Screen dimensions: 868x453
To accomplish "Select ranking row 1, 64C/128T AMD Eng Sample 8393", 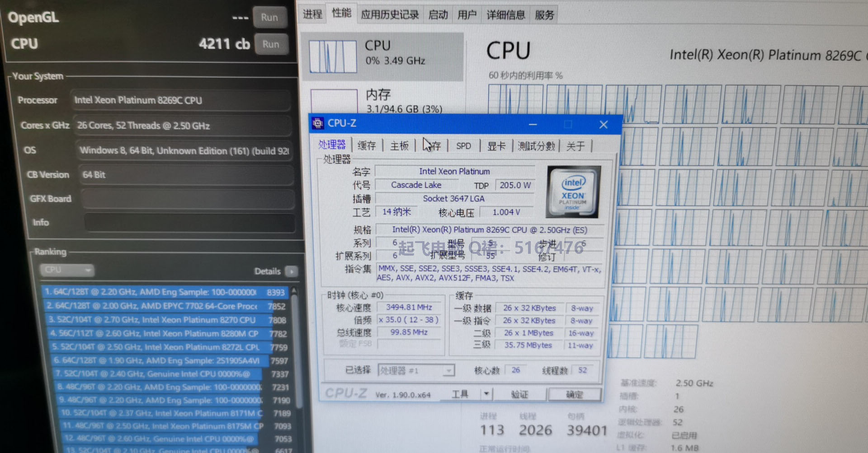I will pos(165,292).
